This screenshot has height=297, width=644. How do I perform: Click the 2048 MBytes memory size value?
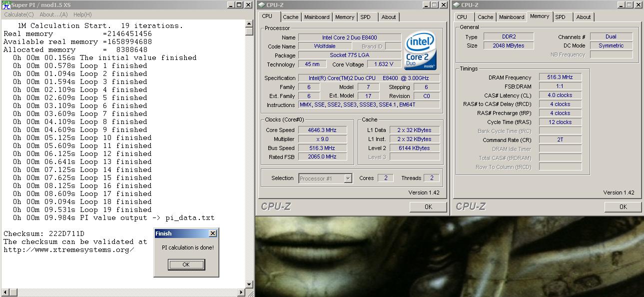tap(509, 45)
